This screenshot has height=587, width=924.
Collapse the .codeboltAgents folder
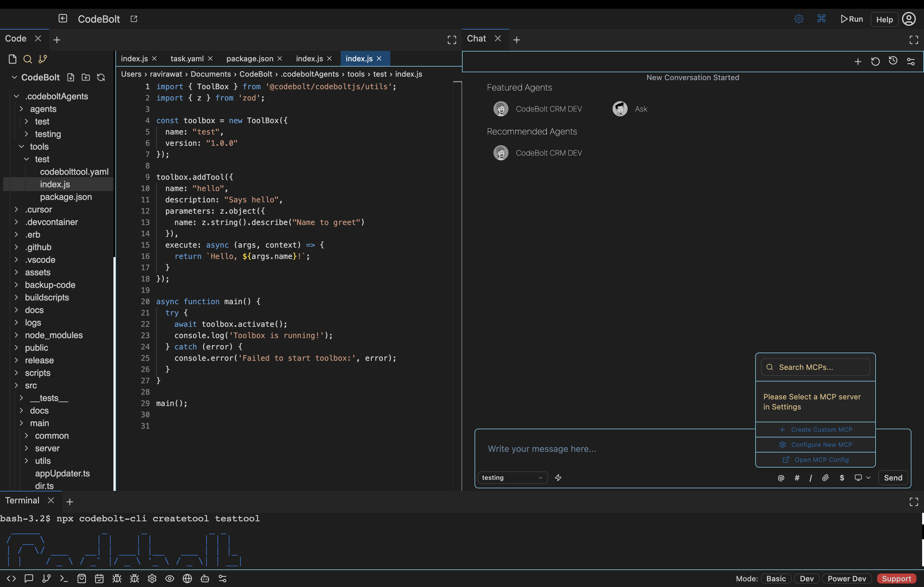coord(16,96)
